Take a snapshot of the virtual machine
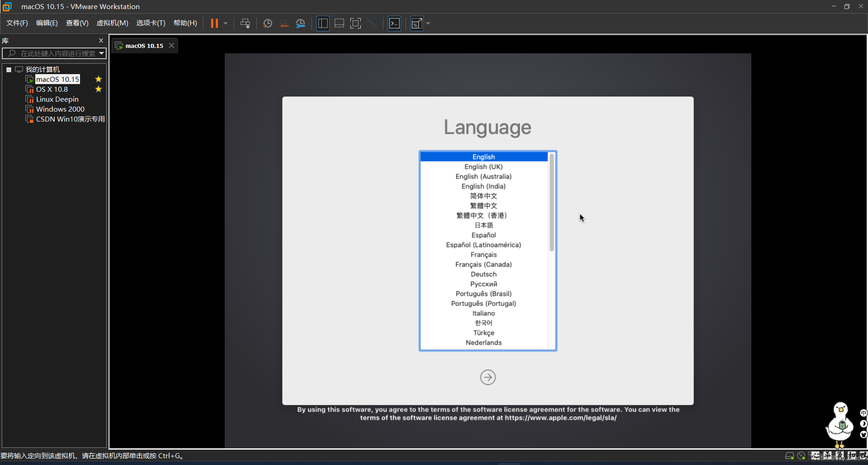 [268, 23]
